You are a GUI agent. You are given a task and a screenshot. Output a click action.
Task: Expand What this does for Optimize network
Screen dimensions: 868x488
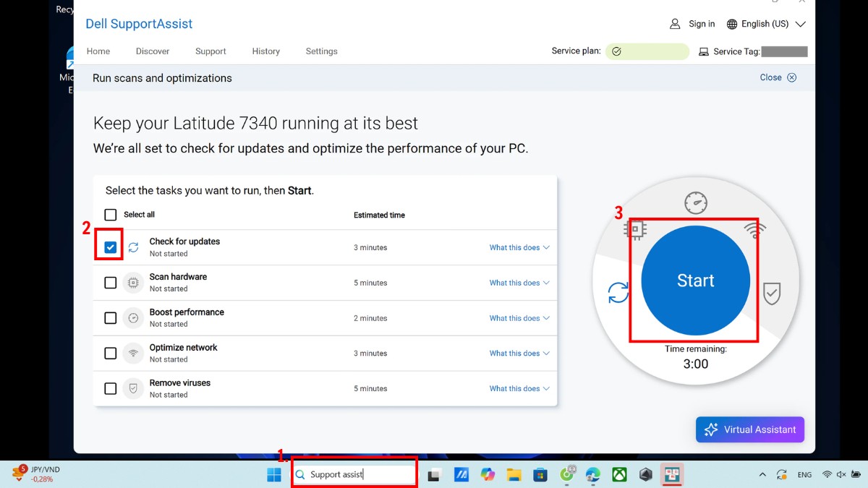click(519, 354)
